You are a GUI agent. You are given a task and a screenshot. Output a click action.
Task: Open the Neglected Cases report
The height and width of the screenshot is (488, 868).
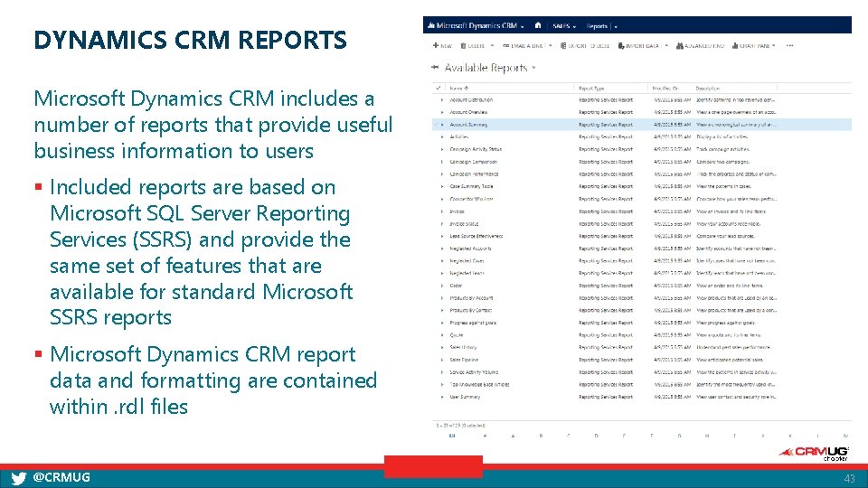coord(467,260)
